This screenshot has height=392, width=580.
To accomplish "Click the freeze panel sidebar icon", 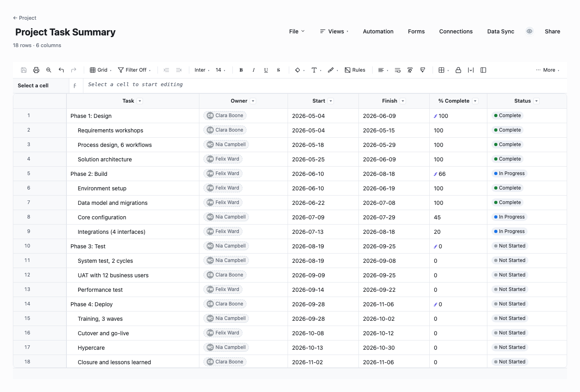I will point(483,70).
